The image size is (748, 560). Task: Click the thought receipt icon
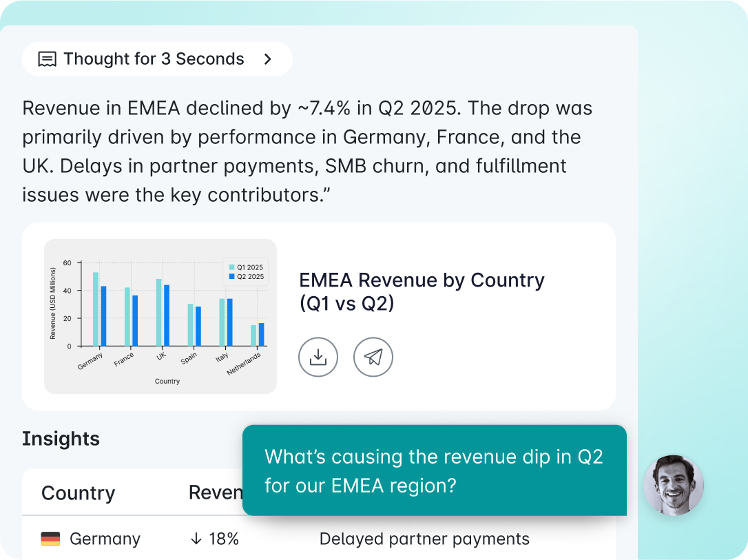pyautogui.click(x=47, y=59)
